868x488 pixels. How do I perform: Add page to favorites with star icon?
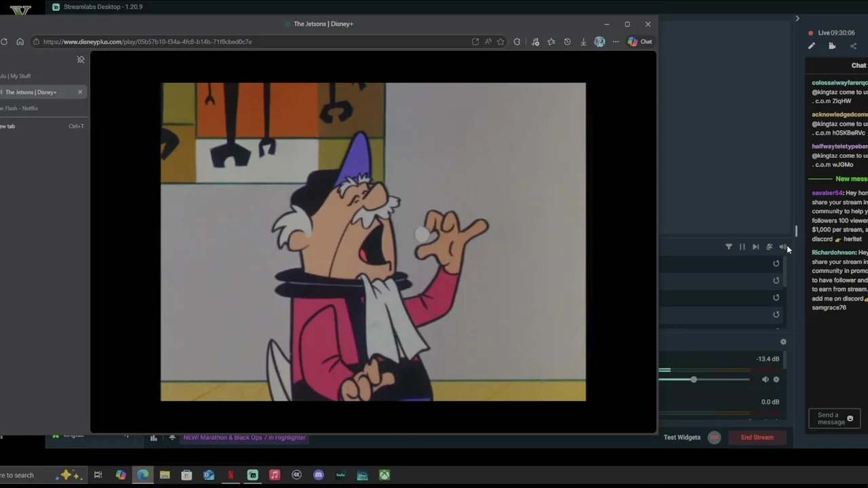pyautogui.click(x=500, y=41)
